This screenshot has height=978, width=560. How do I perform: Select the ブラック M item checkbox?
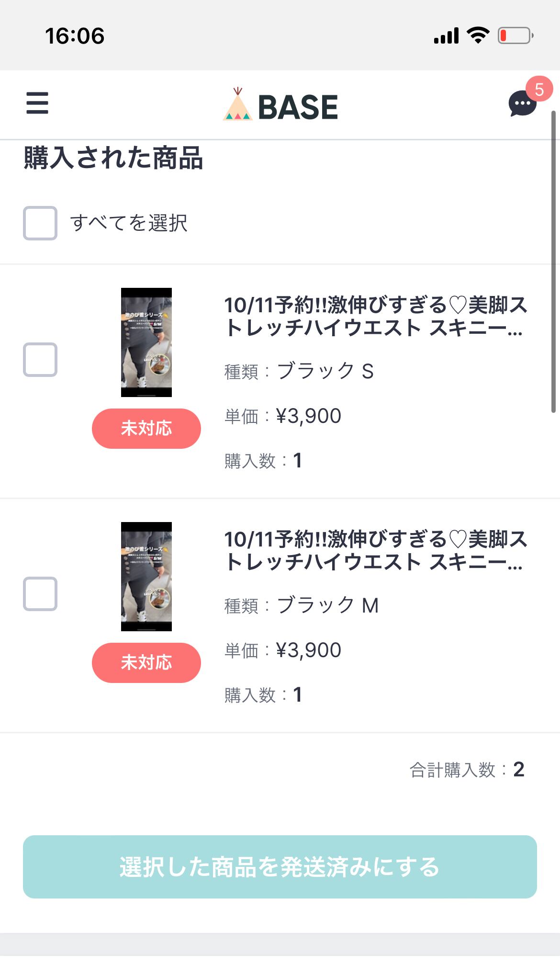point(40,594)
